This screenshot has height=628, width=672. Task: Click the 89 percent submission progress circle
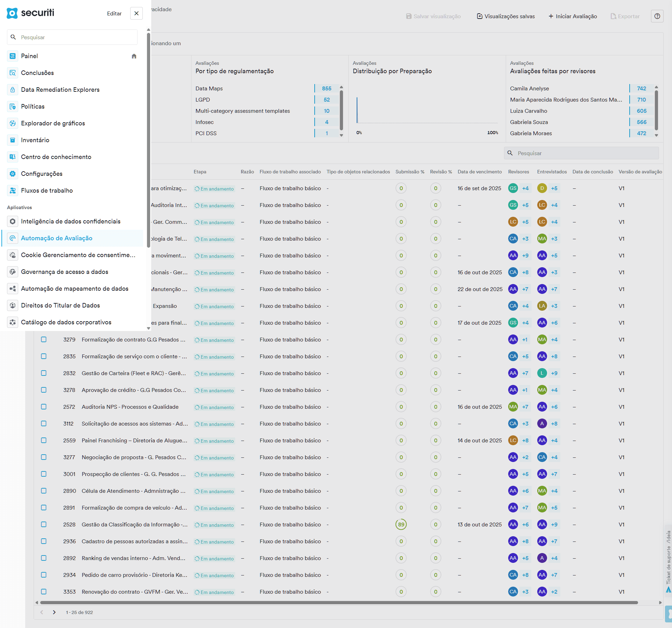pyautogui.click(x=401, y=524)
